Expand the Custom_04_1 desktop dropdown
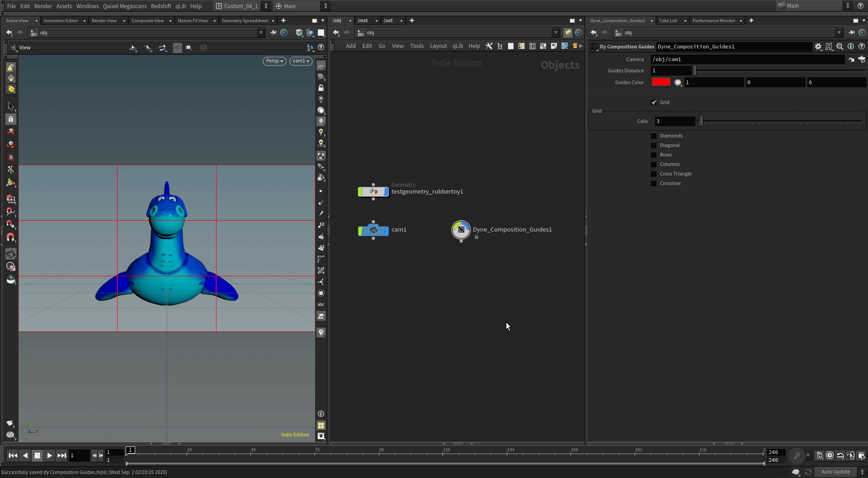 (x=242, y=6)
